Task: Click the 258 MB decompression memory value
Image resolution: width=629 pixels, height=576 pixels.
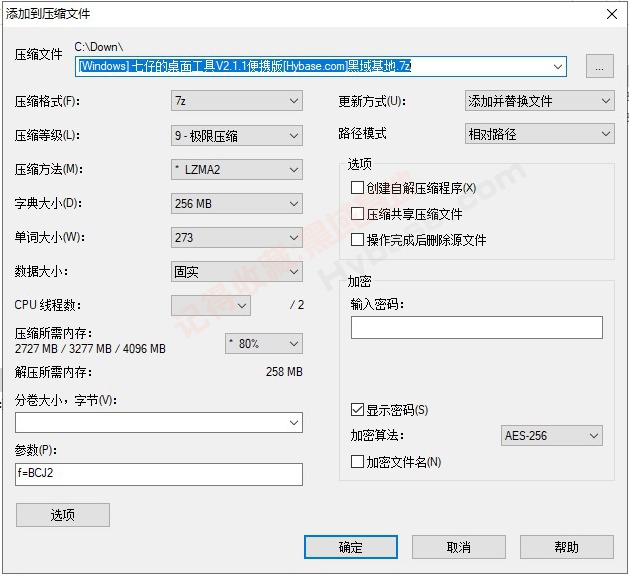Action: (x=284, y=372)
